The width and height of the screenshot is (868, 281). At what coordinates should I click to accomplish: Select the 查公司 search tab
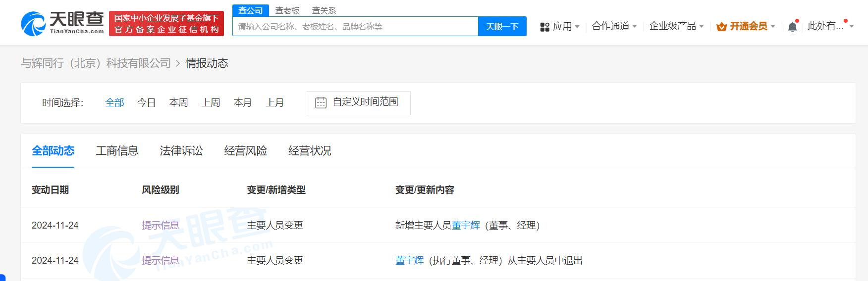point(251,10)
